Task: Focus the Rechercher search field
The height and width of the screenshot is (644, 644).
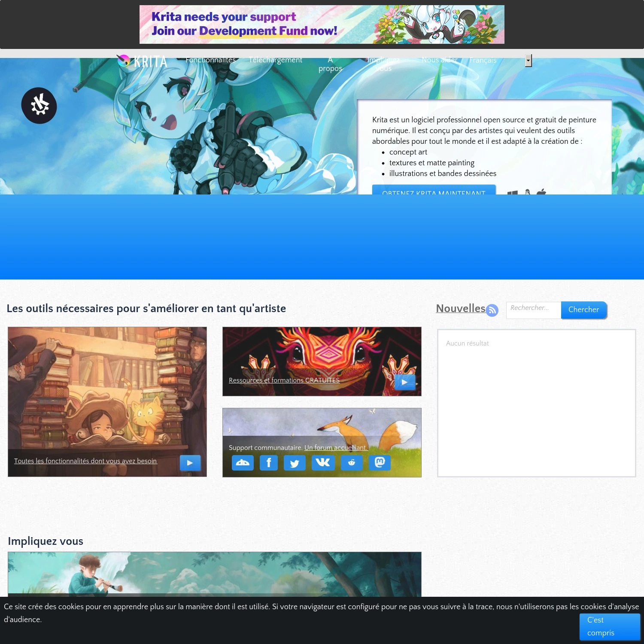Action: [x=534, y=310]
